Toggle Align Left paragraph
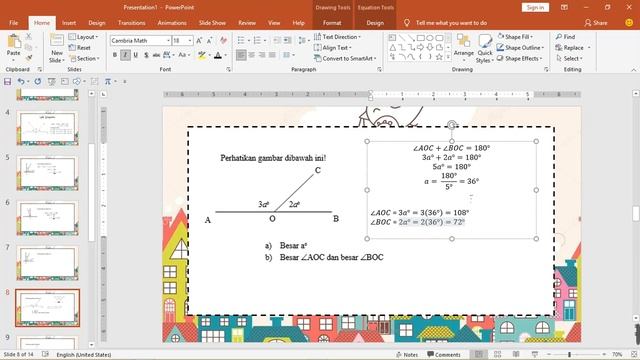 [241, 55]
